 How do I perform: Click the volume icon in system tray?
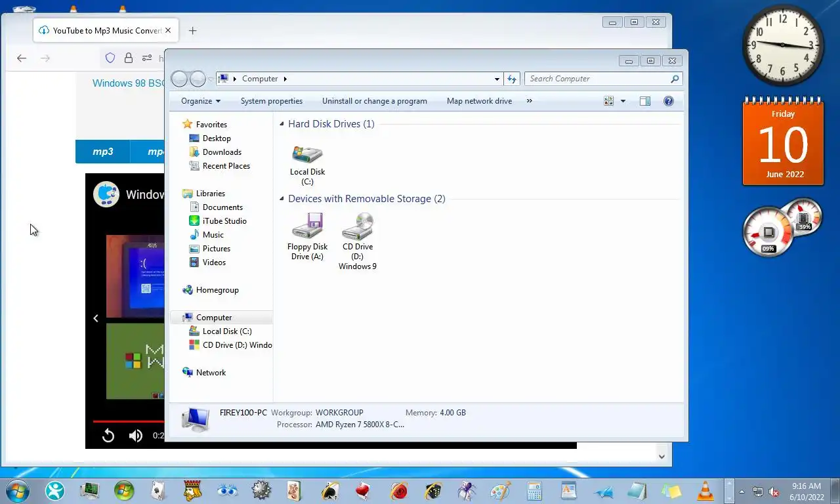[x=774, y=492]
